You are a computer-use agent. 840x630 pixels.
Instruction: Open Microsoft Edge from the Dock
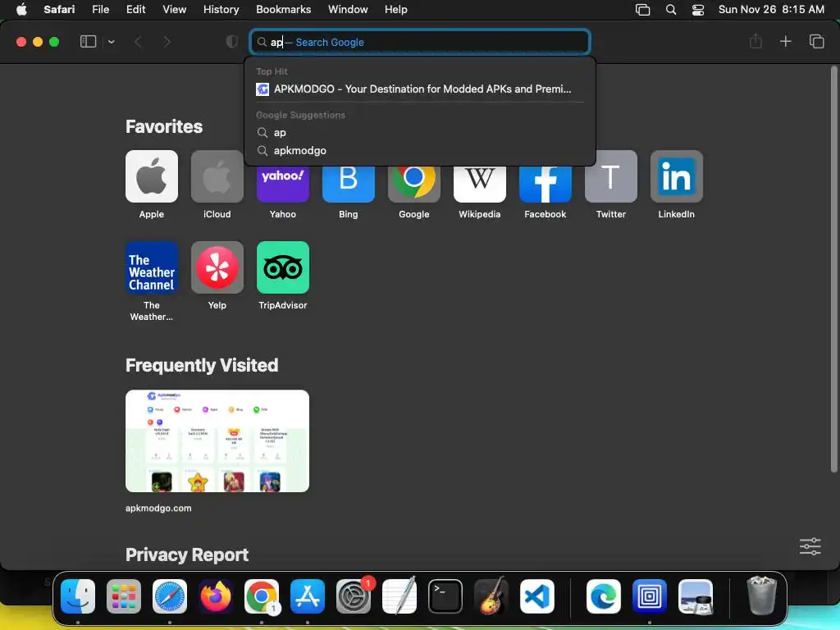pos(604,596)
